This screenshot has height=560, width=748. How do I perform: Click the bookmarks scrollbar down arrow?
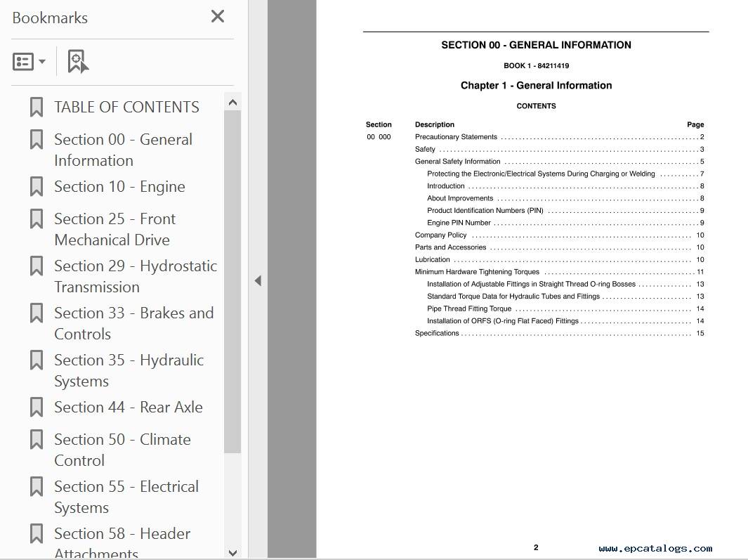(x=232, y=553)
